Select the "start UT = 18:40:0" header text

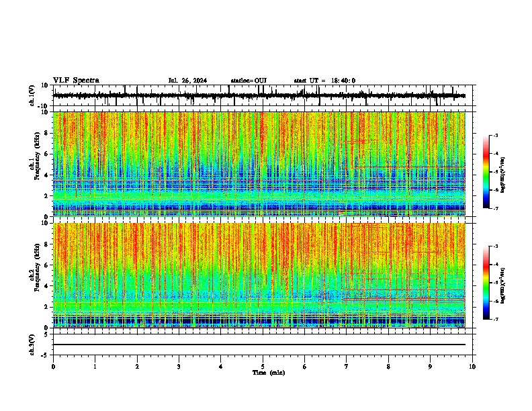(x=324, y=81)
